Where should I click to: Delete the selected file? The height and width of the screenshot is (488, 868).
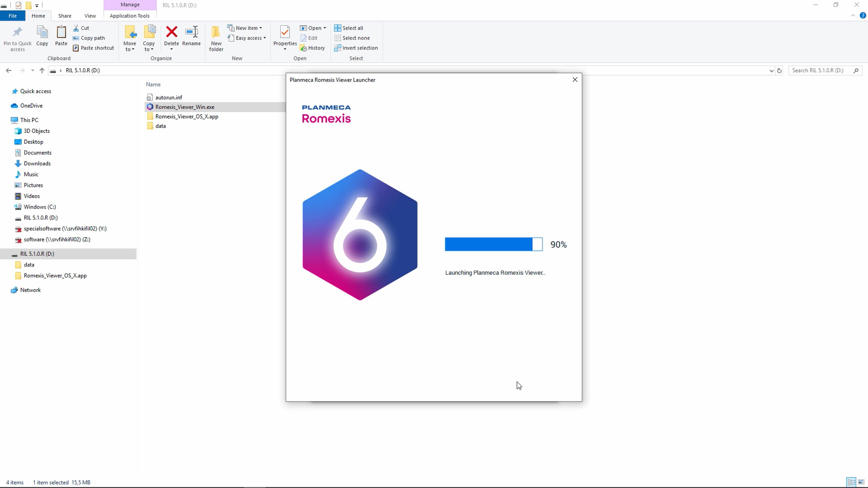point(171,38)
